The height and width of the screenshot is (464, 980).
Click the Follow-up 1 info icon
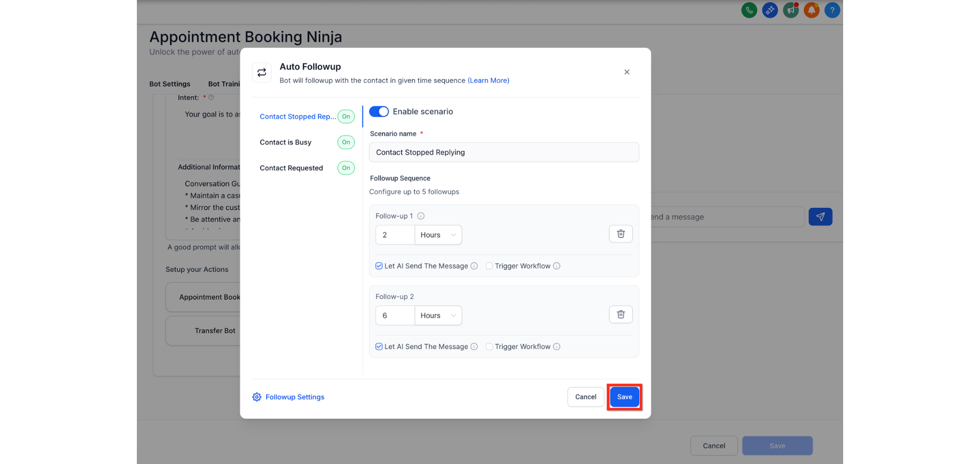click(x=421, y=216)
